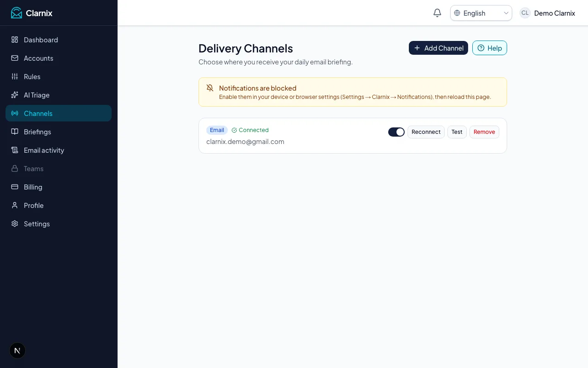588x368 pixels.
Task: Open the English language dropdown
Action: tap(481, 13)
